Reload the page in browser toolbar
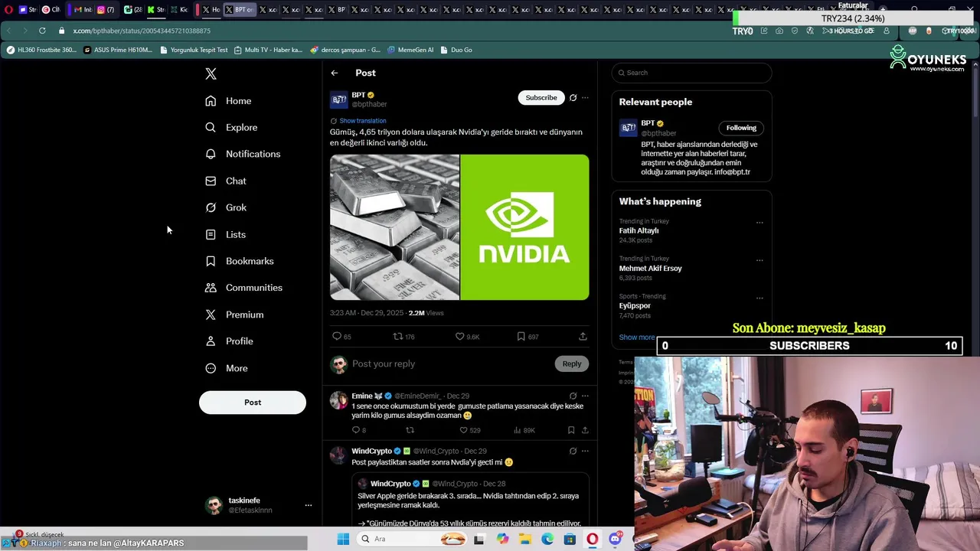Screen dimensions: 980x551 (x=42, y=31)
